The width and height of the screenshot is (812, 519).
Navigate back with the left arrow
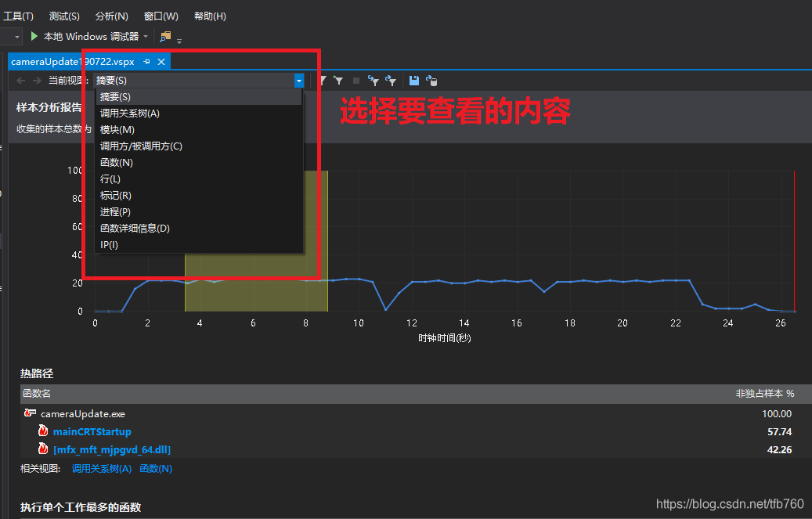click(20, 81)
